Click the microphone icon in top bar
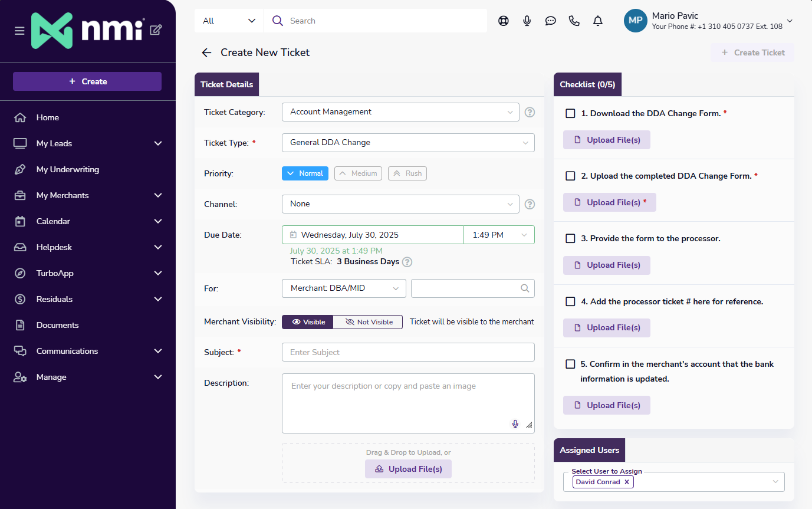 coord(527,21)
